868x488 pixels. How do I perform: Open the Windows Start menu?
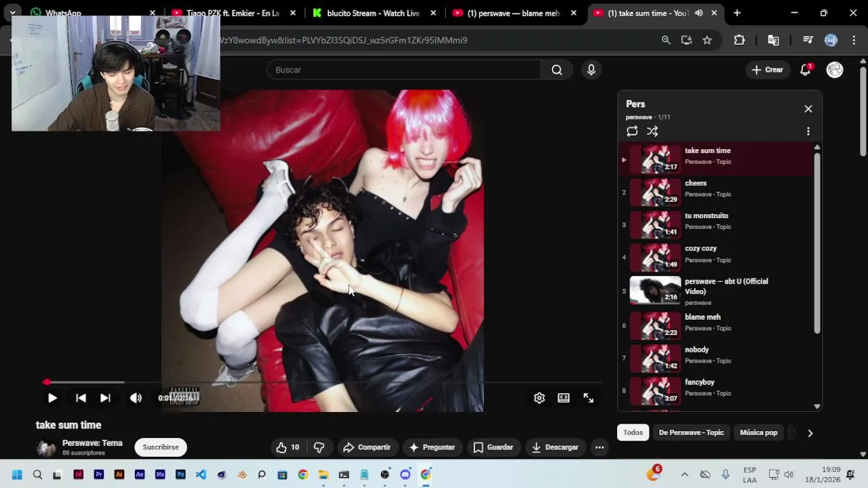pos(17,474)
